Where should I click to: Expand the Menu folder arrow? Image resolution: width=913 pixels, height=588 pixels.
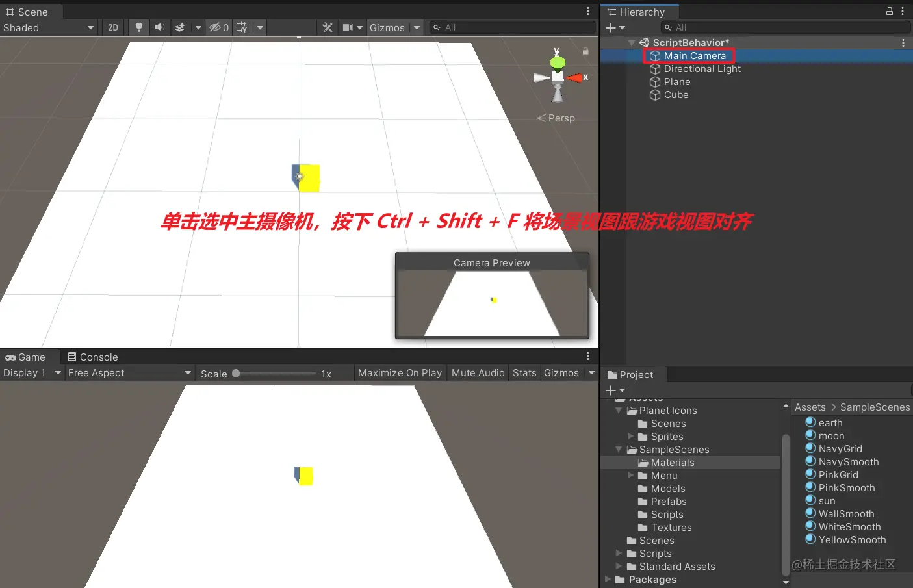[x=630, y=476]
